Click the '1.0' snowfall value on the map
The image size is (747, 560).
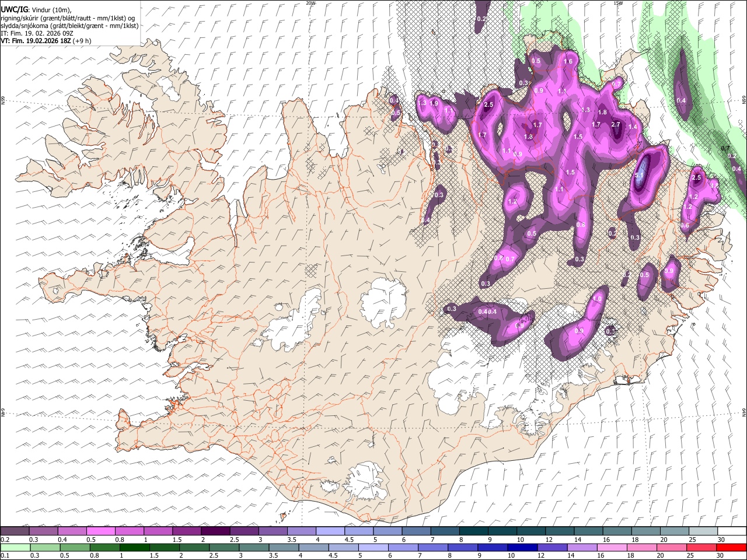tap(597, 299)
